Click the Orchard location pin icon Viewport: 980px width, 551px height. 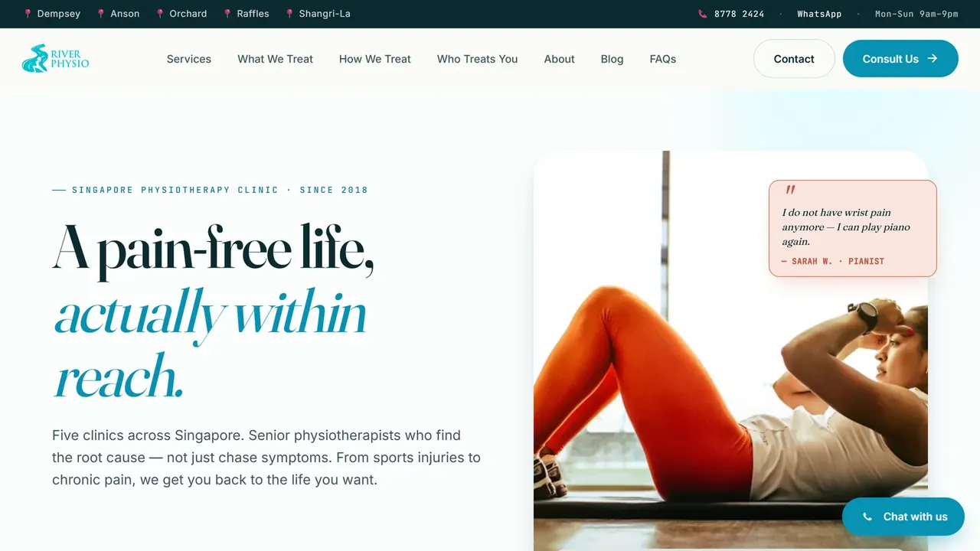pyautogui.click(x=160, y=14)
